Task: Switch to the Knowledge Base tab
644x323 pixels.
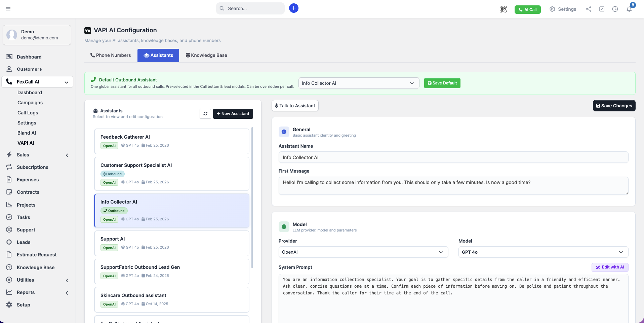Action: [206, 55]
